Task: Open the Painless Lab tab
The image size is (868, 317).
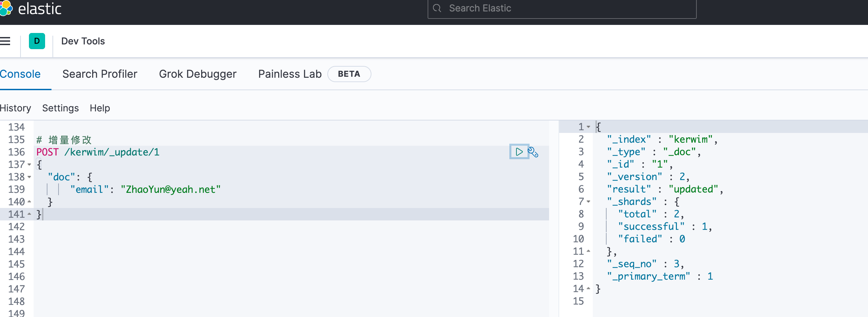Action: pos(290,74)
